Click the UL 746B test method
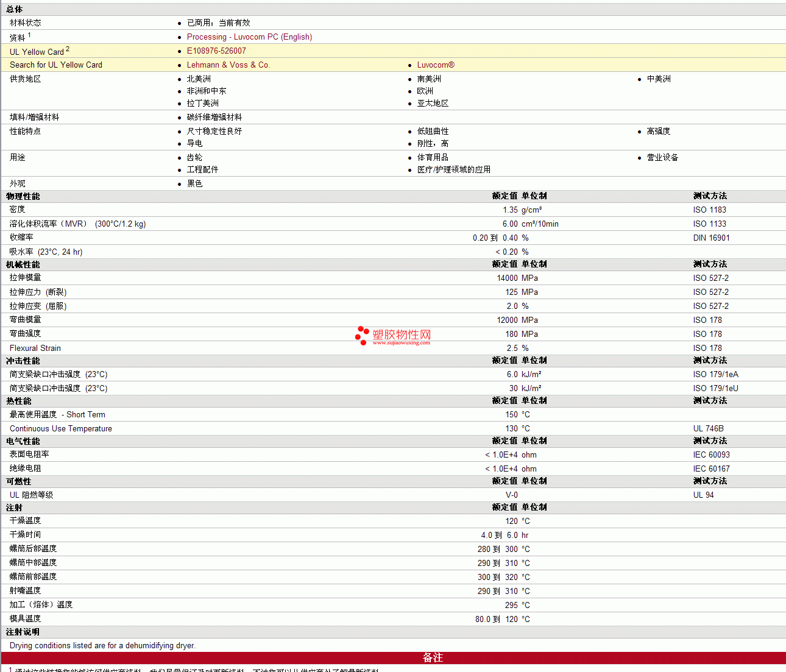Image resolution: width=786 pixels, height=672 pixels. [x=708, y=428]
